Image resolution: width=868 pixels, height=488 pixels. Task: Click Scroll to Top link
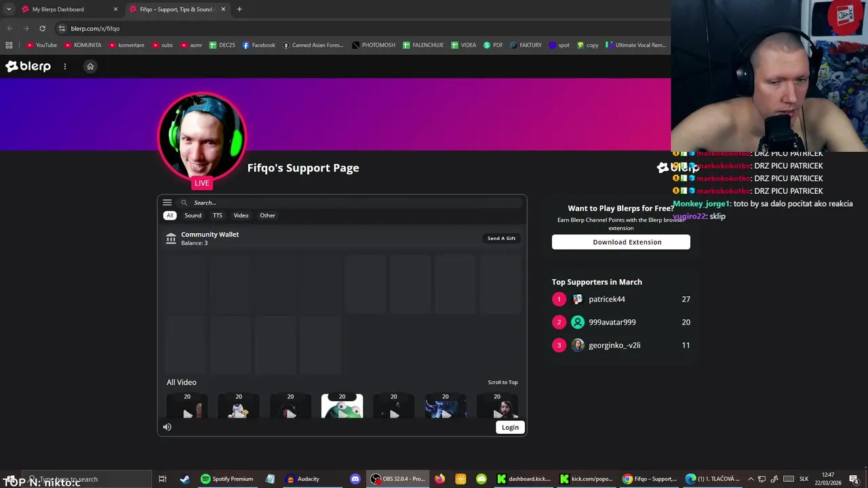(x=502, y=382)
